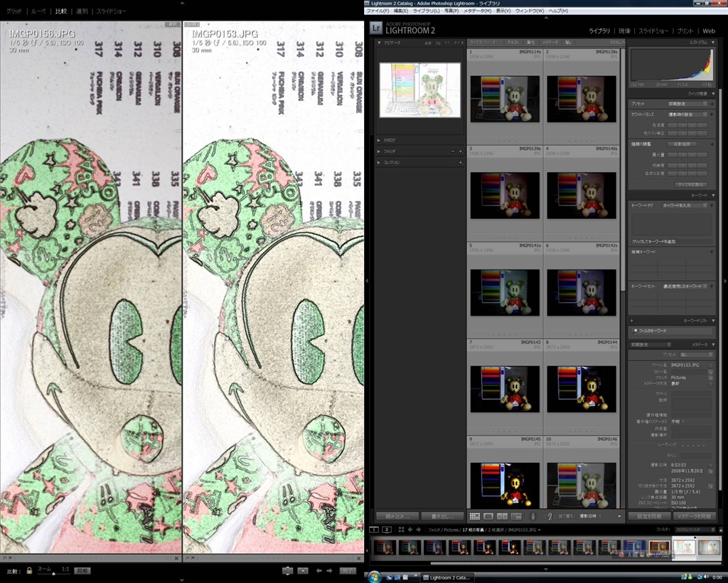The image size is (728, 583).
Task: Expand the カタログ catalog panel
Action: pyautogui.click(x=379, y=140)
